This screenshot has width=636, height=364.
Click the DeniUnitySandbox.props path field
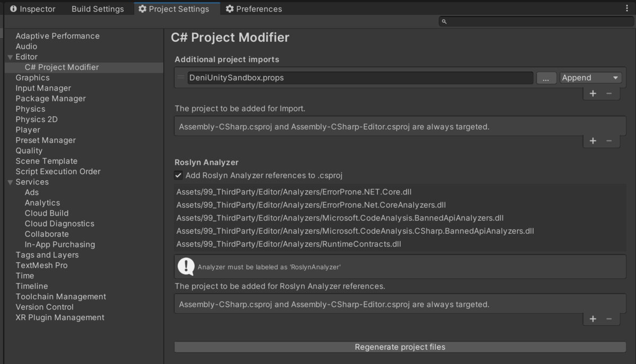pos(360,78)
